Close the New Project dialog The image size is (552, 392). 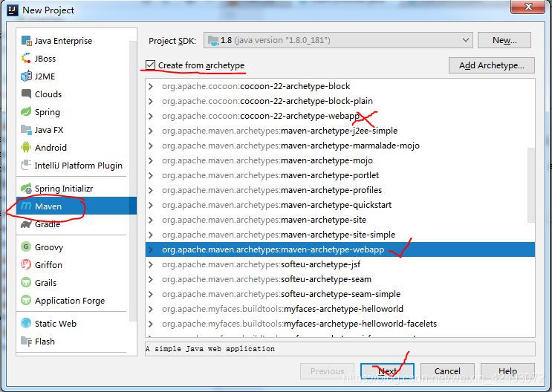coord(527,7)
